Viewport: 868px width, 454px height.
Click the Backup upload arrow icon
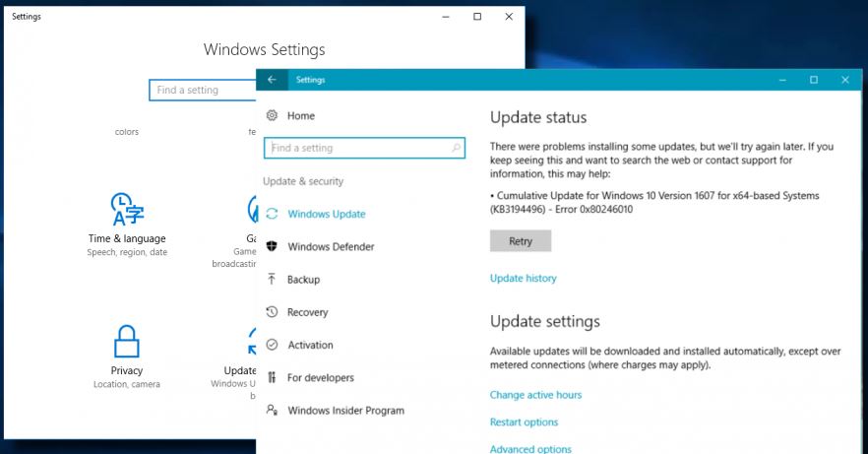272,280
